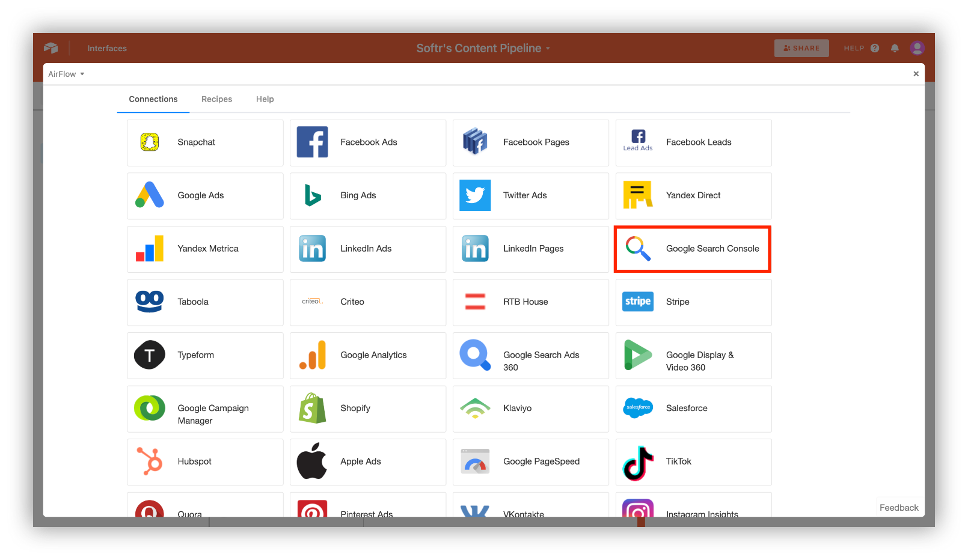Image resolution: width=968 pixels, height=560 pixels.
Task: Click the Google Ads logo
Action: pos(150,195)
